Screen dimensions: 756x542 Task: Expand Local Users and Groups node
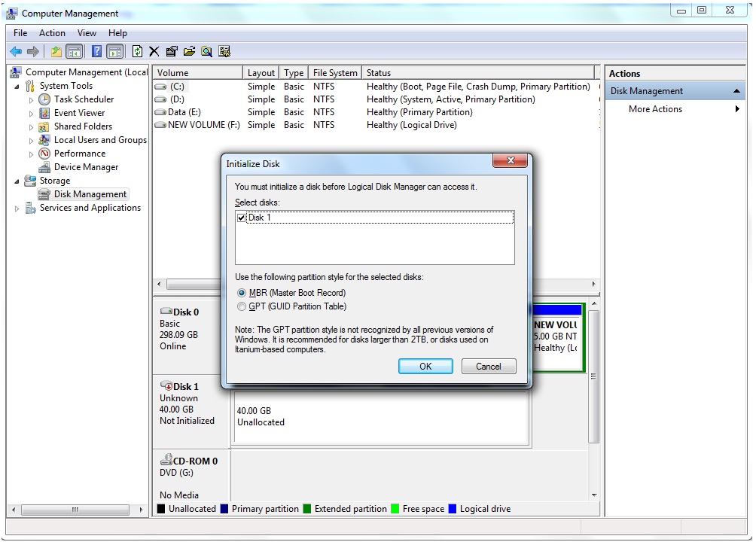[31, 141]
